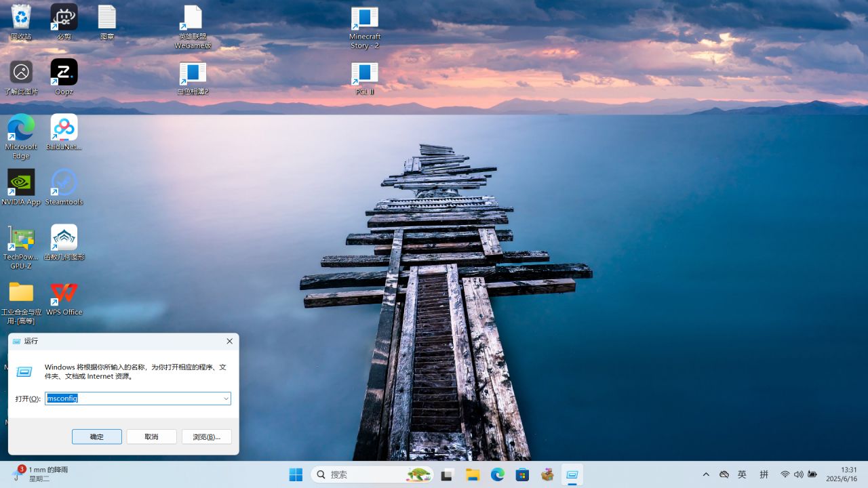
Task: Open Microsoft Store from the taskbar
Action: pyautogui.click(x=522, y=475)
